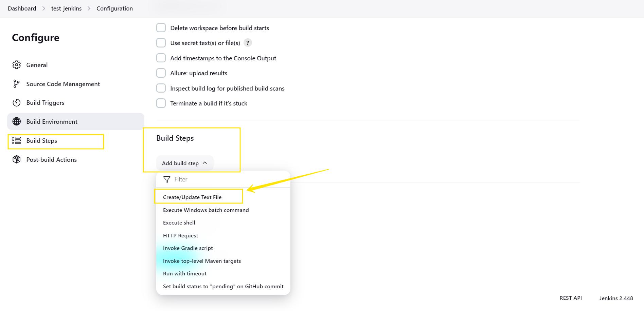644x311 pixels.
Task: Toggle Add timestamps to the Console Output
Action: [x=161, y=58]
